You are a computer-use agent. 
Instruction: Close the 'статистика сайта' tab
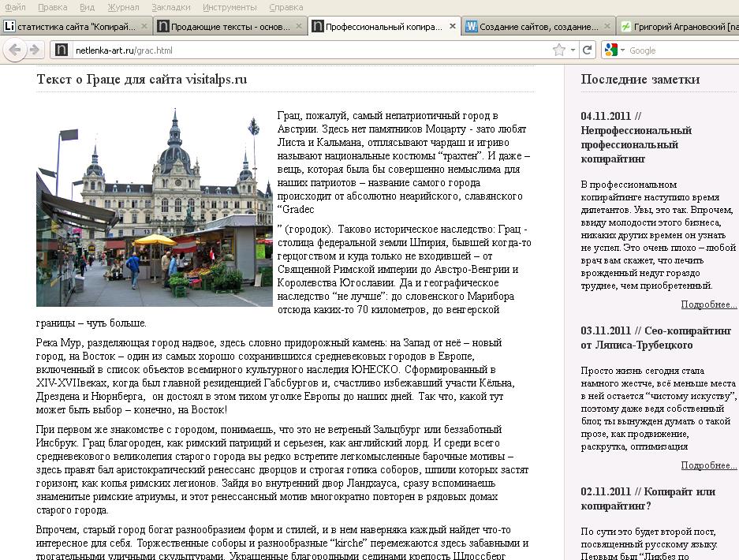(x=144, y=26)
